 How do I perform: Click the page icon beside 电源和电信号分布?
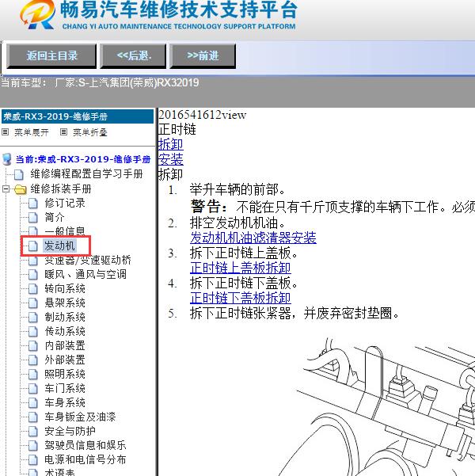[x=33, y=460]
